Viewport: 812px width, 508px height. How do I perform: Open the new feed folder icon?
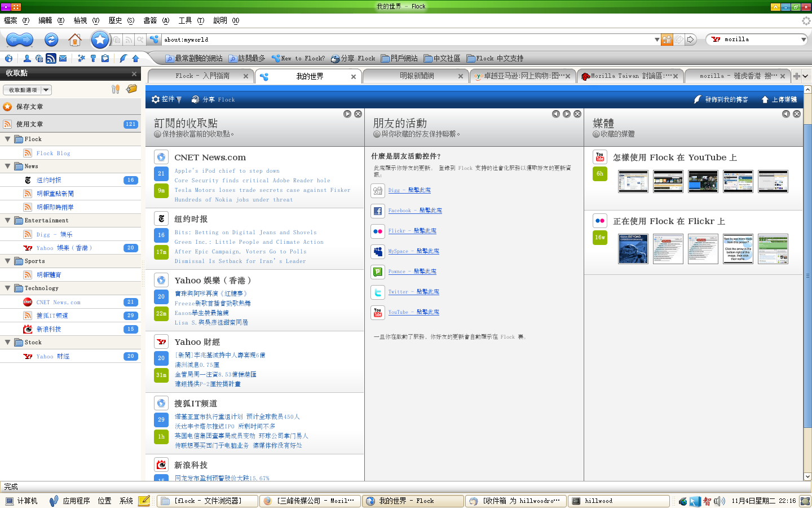click(x=132, y=89)
